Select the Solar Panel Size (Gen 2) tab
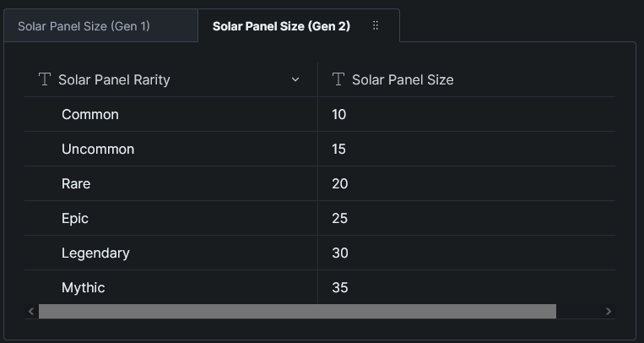 click(x=281, y=26)
